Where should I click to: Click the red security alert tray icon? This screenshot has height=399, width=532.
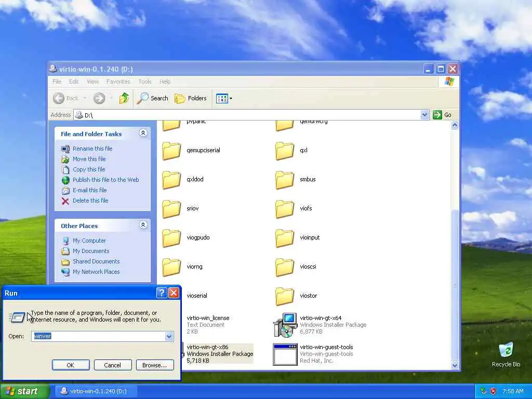pos(494,391)
